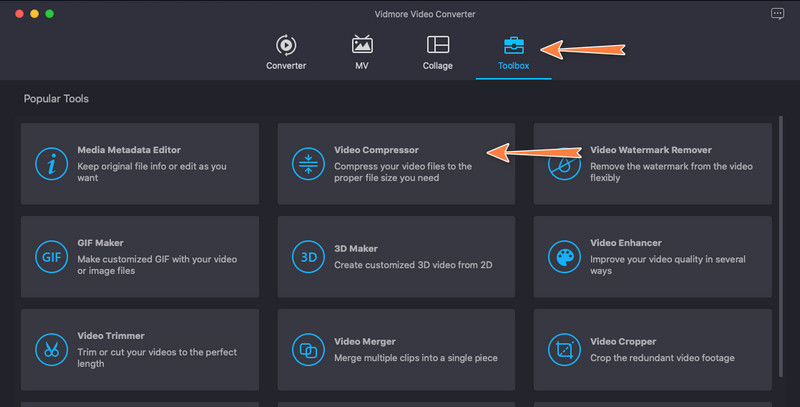Click the green macOS fullscreen button
The image size is (800, 407).
tap(49, 14)
